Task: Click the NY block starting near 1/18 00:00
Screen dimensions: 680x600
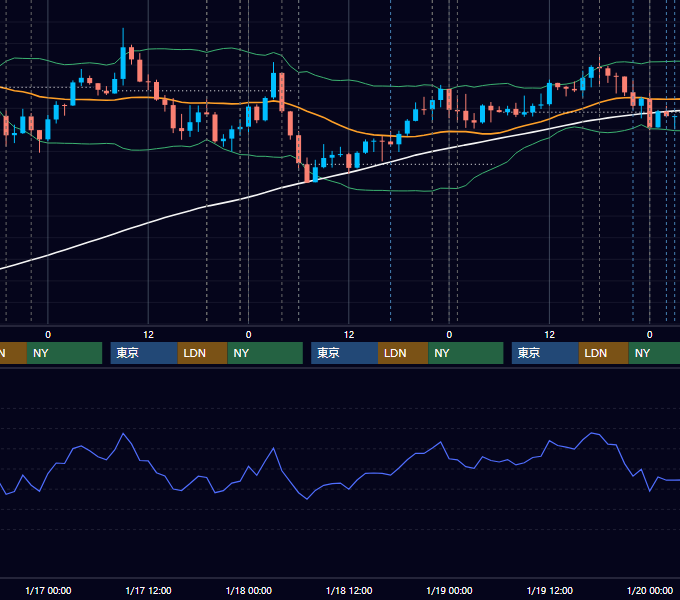Action: [265, 353]
